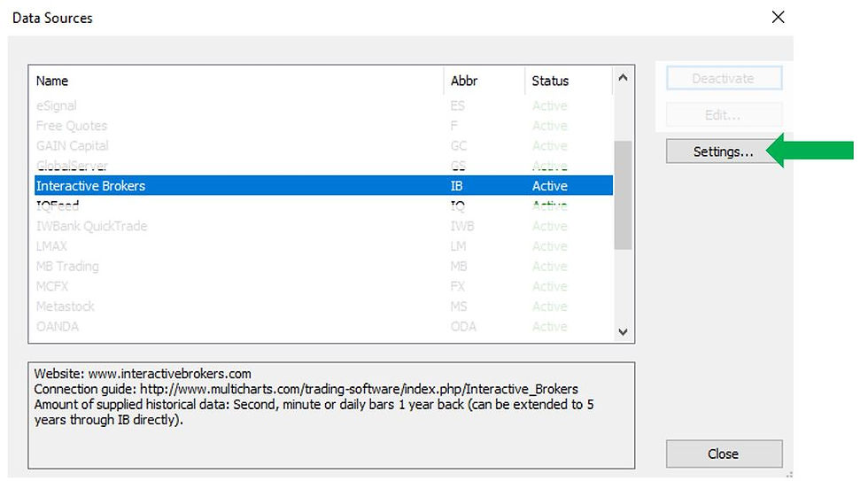
Task: Sort by the Name column header
Action: (238, 81)
